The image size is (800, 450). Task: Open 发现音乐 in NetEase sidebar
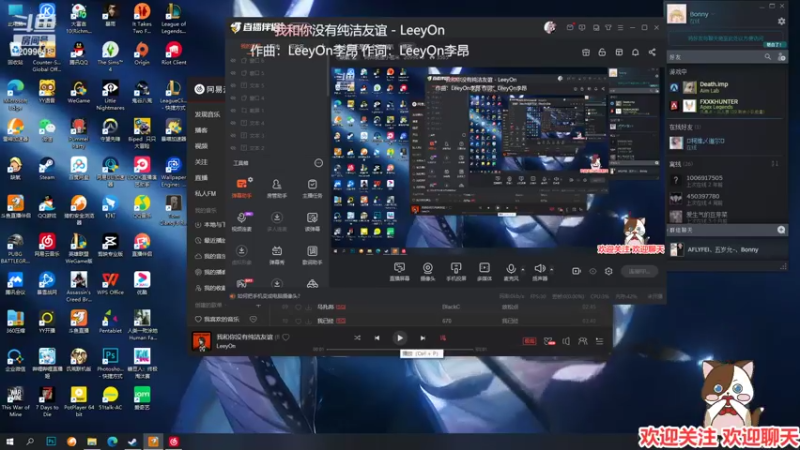click(207, 114)
